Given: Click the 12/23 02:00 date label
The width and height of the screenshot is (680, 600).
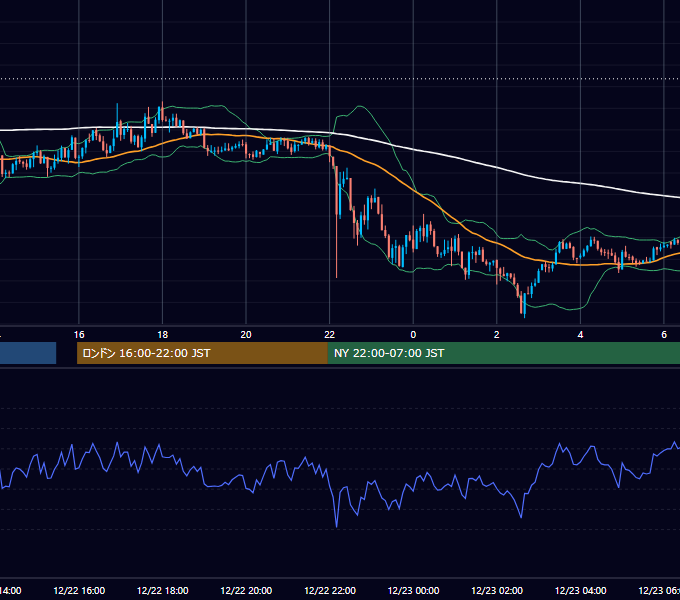Looking at the screenshot, I should pyautogui.click(x=497, y=590).
